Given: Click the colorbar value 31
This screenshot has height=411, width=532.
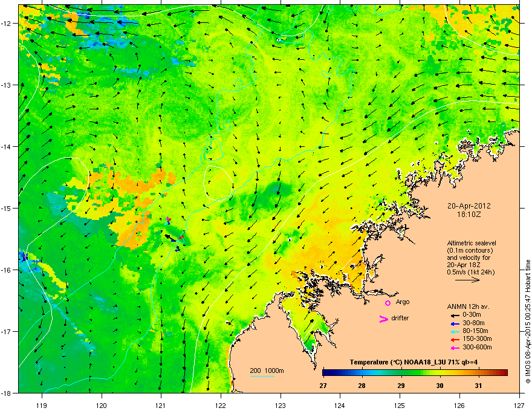Looking at the screenshot, I should point(478,386).
